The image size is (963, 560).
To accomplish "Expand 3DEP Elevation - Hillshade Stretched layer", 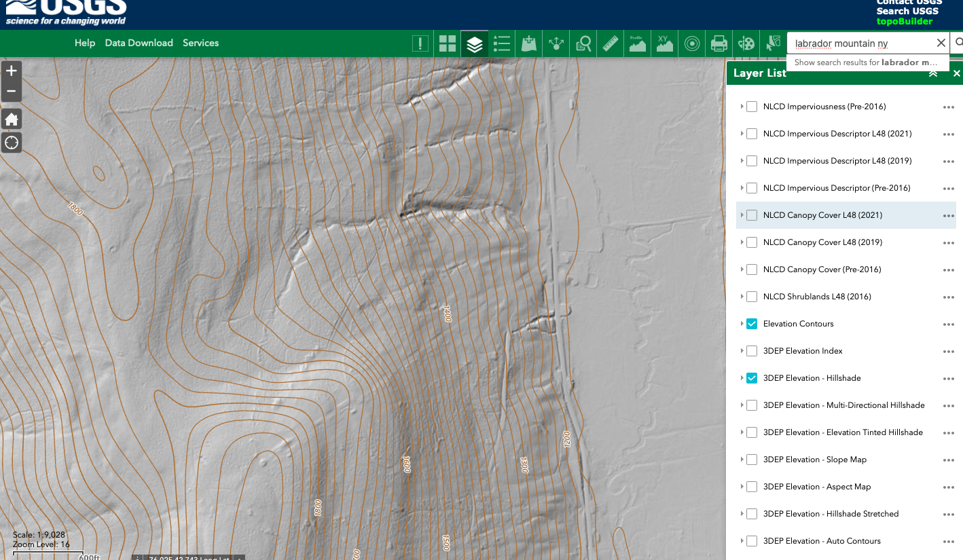I will coord(742,514).
